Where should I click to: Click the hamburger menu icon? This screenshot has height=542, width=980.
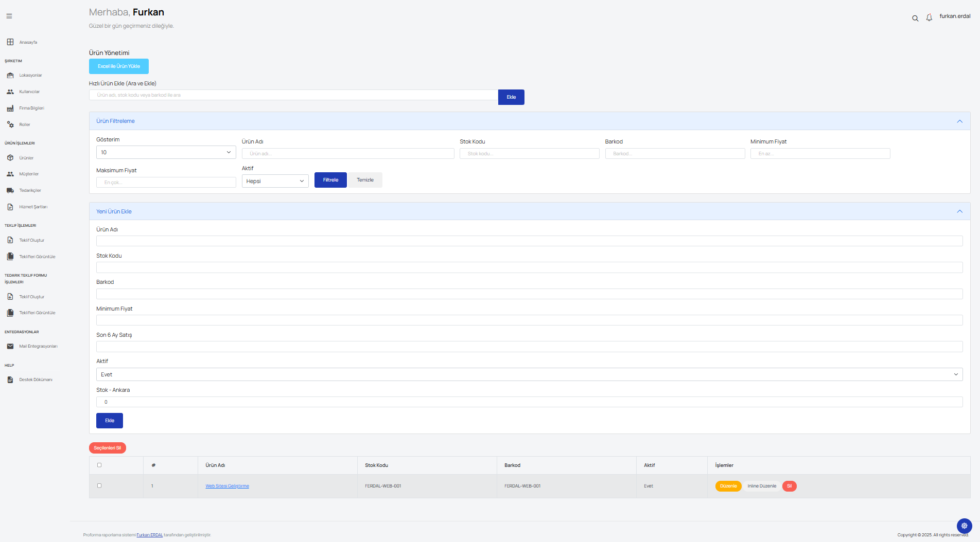9,16
